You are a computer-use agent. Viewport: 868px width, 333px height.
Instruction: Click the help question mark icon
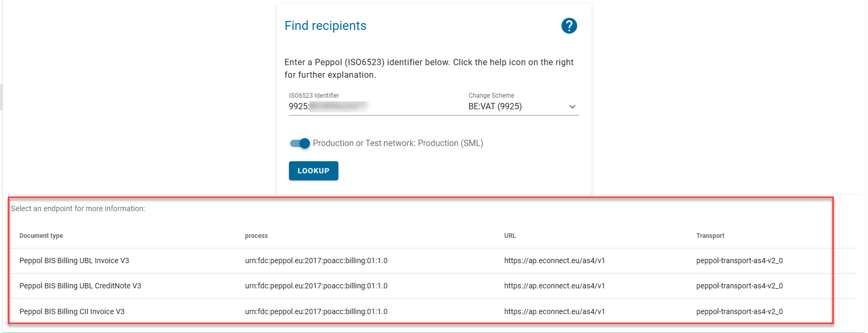(x=569, y=26)
